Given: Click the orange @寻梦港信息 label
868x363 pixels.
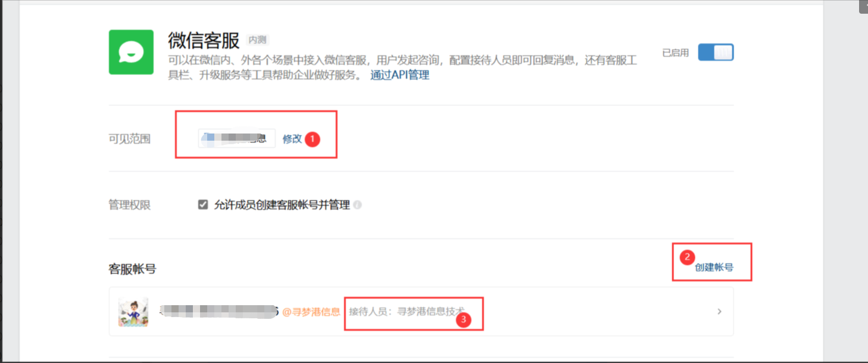Looking at the screenshot, I should click(311, 312).
